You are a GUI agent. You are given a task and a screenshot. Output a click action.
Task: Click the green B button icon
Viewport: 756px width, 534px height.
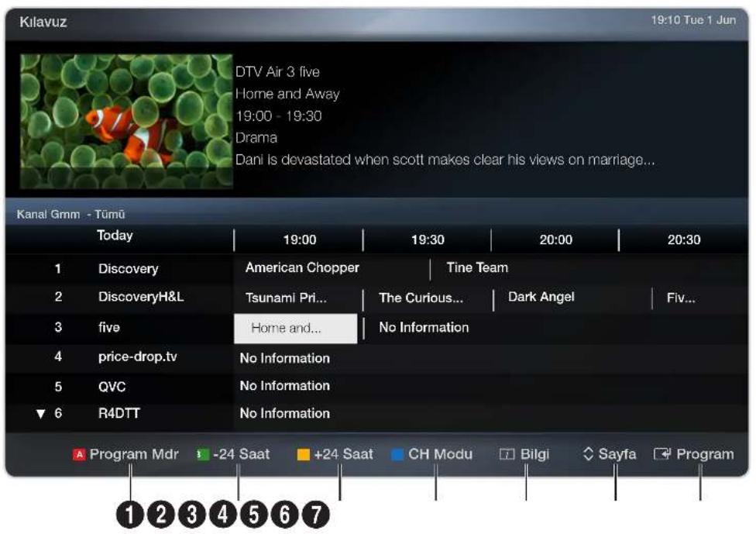202,454
